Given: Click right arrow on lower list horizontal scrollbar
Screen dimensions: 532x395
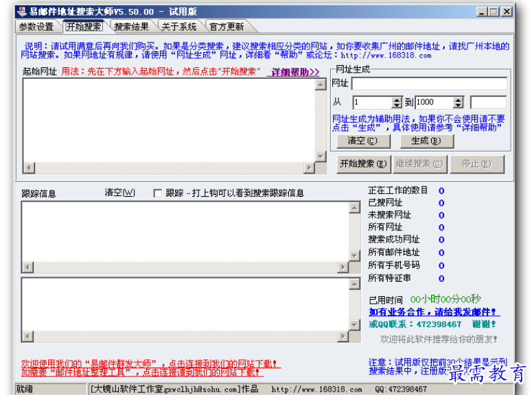Looking at the screenshot, I should pyautogui.click(x=343, y=336).
